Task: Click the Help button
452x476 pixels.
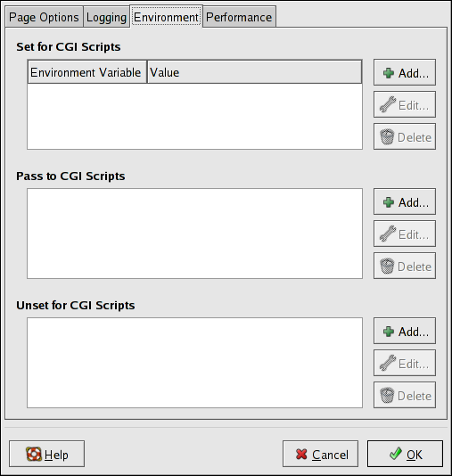Action: [x=46, y=454]
